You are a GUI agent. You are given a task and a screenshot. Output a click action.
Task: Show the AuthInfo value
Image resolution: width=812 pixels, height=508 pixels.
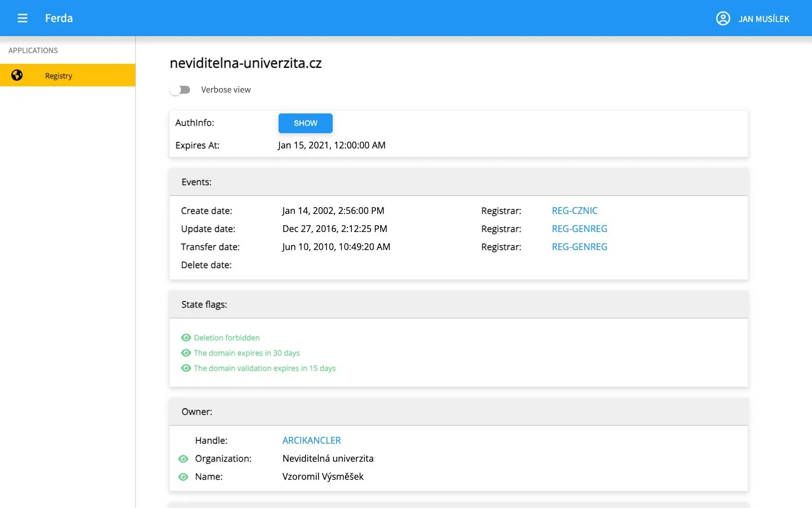coord(306,123)
